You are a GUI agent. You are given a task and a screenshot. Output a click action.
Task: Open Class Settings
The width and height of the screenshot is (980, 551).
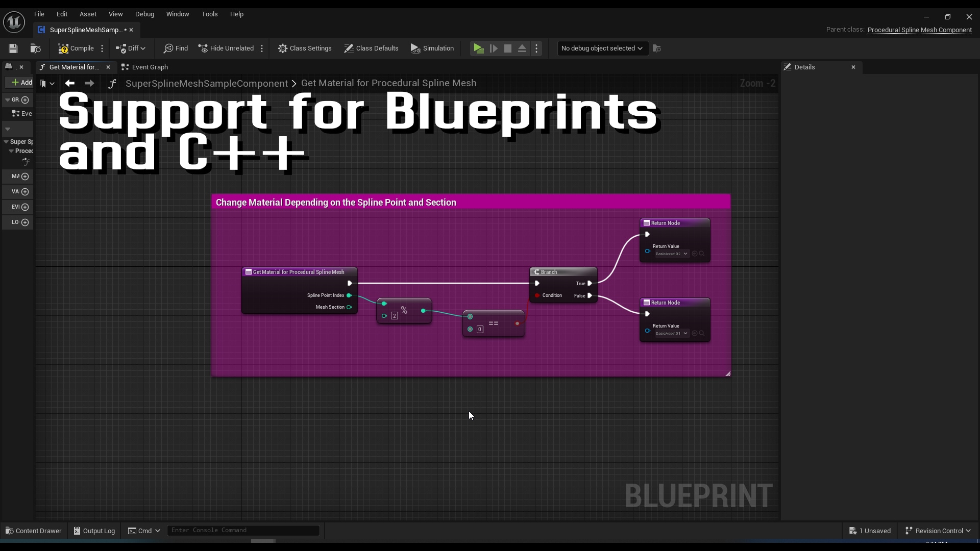click(x=305, y=48)
